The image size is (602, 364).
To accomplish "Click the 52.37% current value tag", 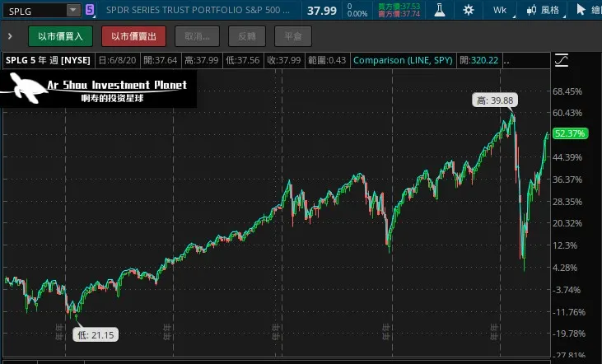I will [x=570, y=133].
